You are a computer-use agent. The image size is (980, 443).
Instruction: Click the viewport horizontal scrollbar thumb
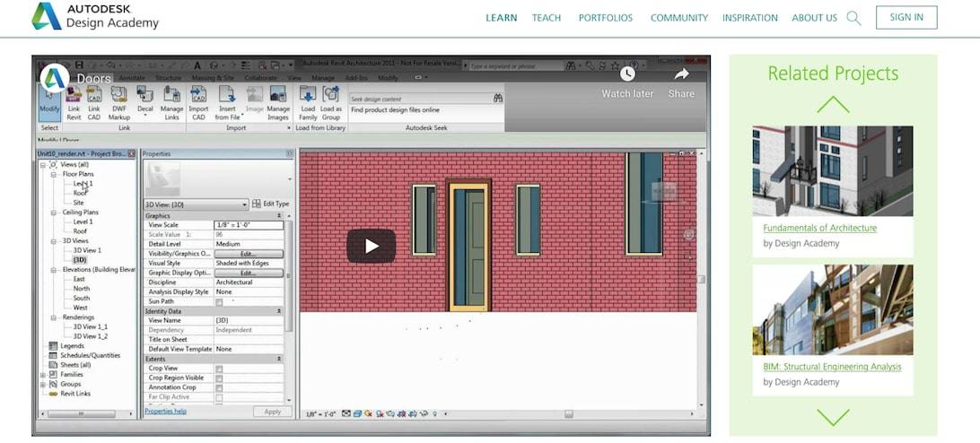(x=568, y=413)
